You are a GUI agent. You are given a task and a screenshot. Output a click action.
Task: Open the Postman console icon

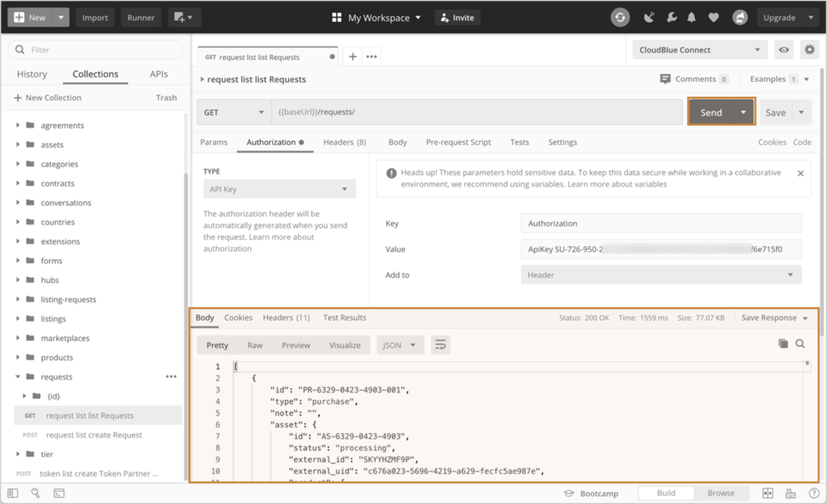pyautogui.click(x=59, y=493)
